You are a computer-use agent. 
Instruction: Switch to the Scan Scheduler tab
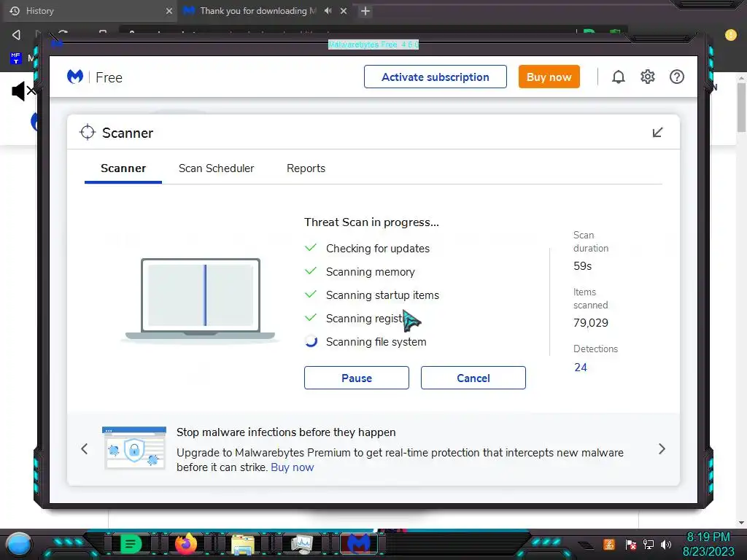coord(216,168)
